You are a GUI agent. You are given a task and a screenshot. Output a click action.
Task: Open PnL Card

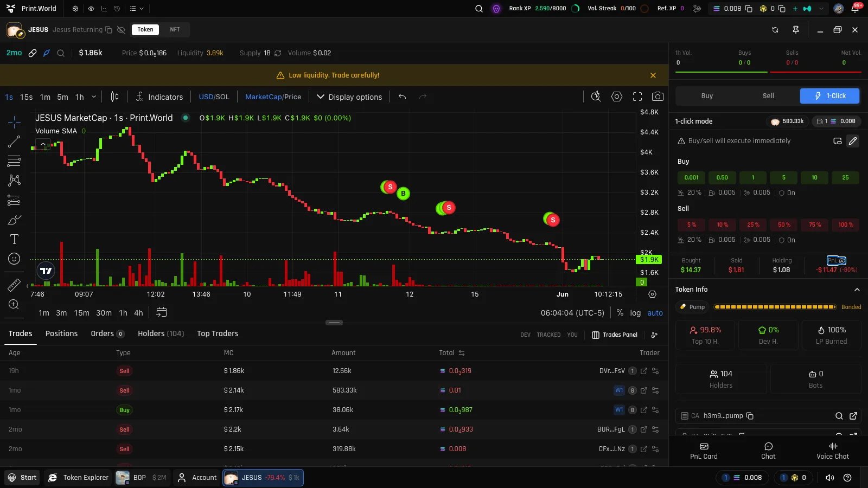[x=704, y=451]
